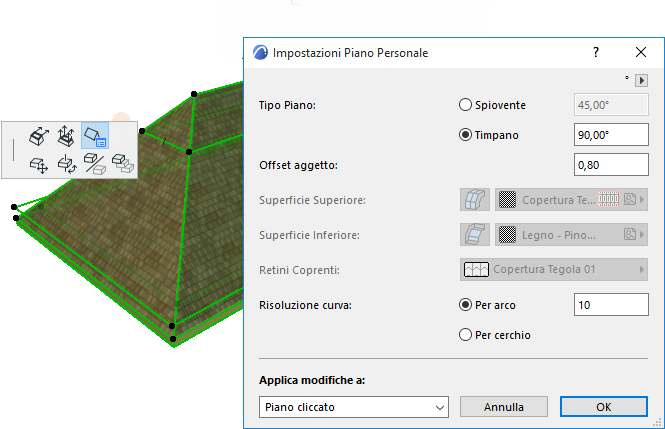Viewport: 665px width, 429px height.
Task: Click the multiply copies pet palette icon
Action: [x=123, y=164]
